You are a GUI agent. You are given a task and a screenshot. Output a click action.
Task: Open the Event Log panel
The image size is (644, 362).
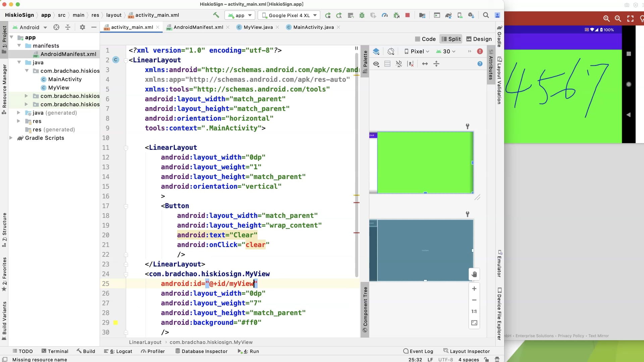[418, 351]
